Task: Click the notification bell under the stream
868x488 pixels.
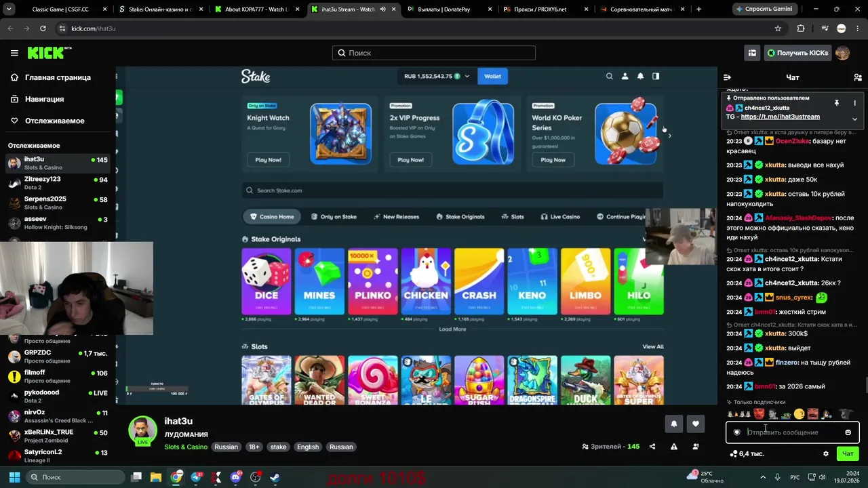Action: coord(673,424)
